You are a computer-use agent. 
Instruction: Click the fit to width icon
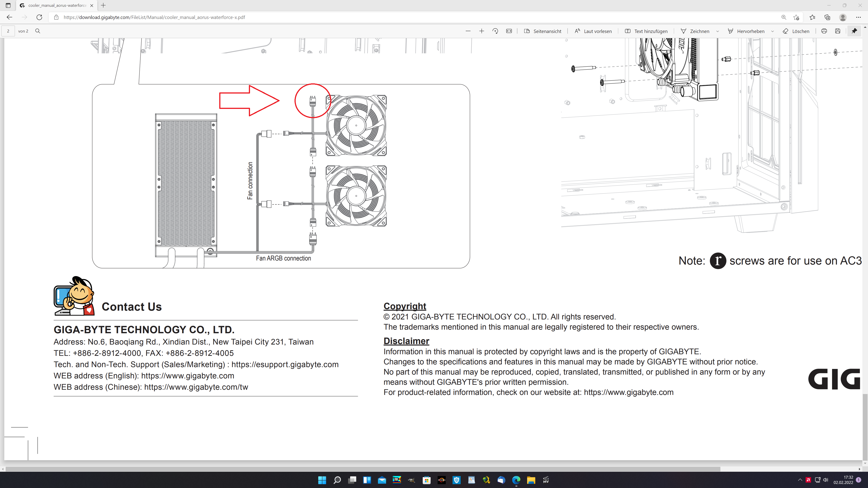(509, 31)
